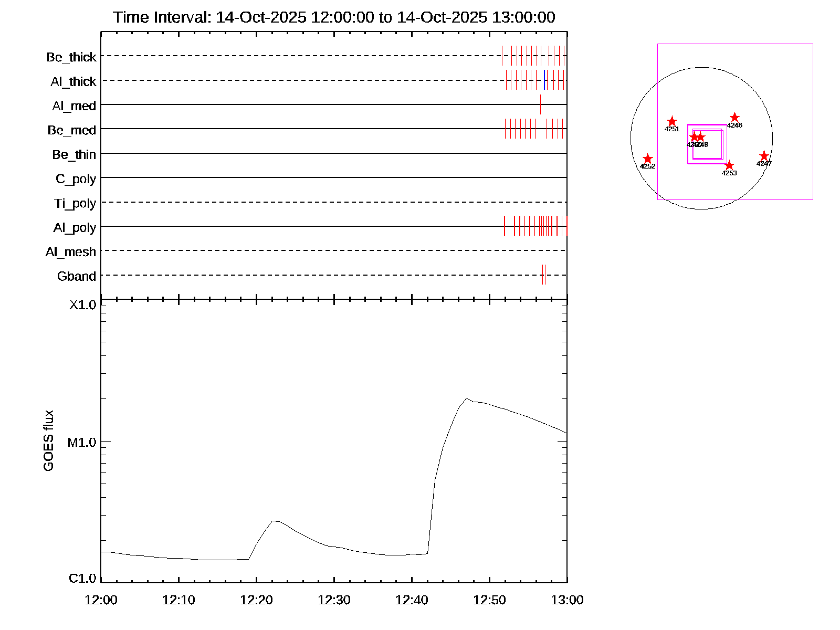Click the red star for region 4246
840x630 pixels.
[734, 118]
